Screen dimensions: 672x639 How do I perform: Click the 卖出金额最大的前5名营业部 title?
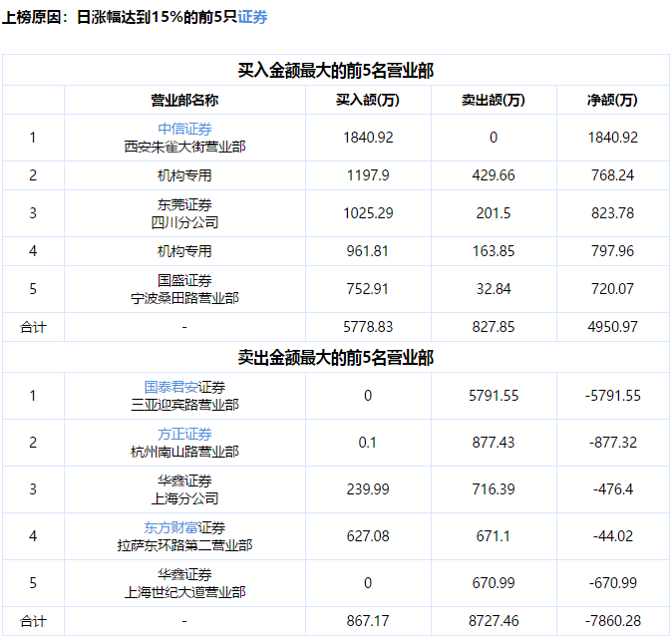click(336, 358)
